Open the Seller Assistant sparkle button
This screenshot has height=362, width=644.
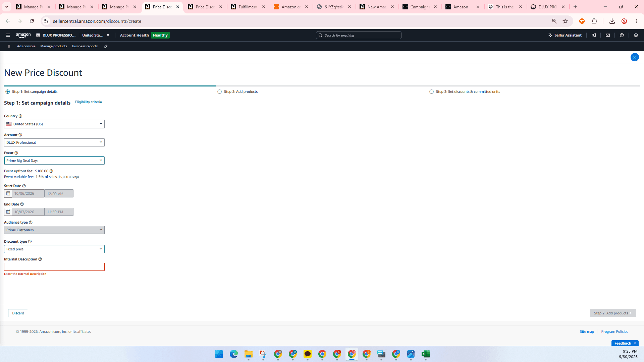point(565,35)
